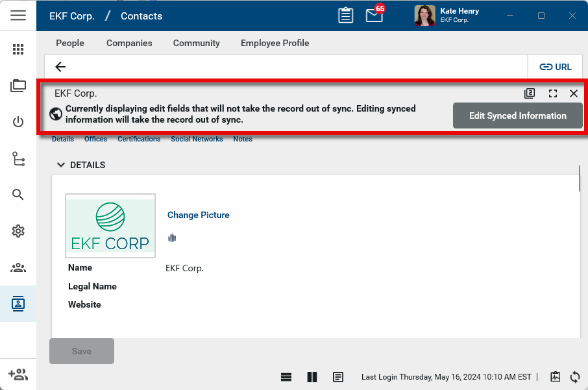Click the mail icon with 65 badge
The image size is (588, 390).
click(374, 16)
